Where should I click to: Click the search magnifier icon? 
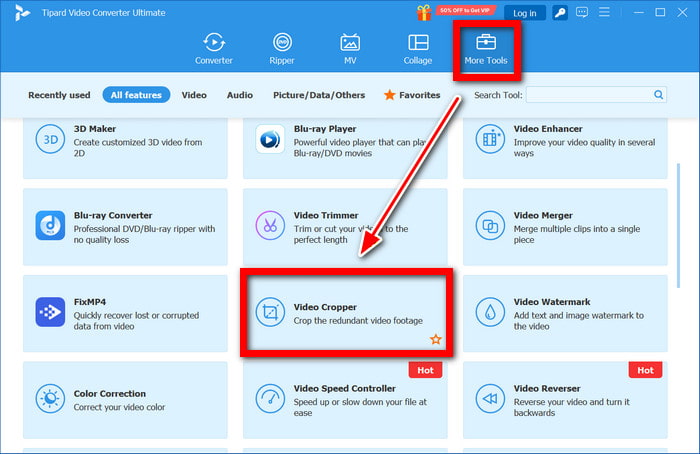(x=658, y=95)
